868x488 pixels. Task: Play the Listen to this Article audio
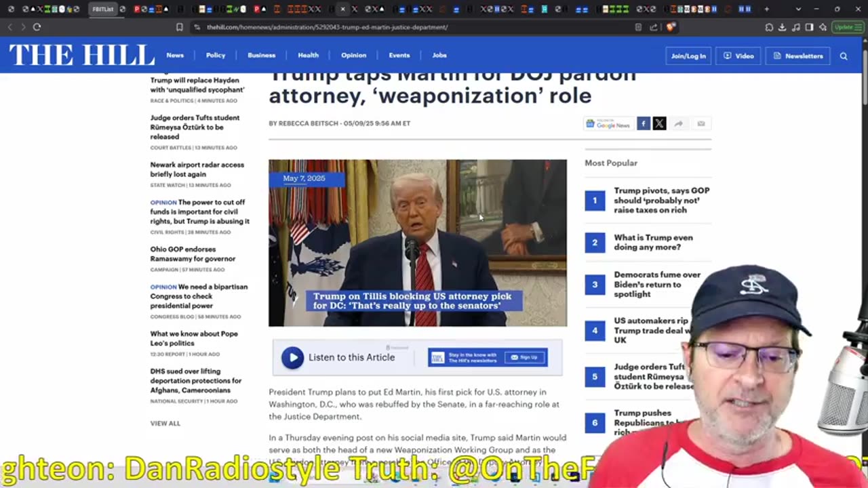pyautogui.click(x=292, y=358)
